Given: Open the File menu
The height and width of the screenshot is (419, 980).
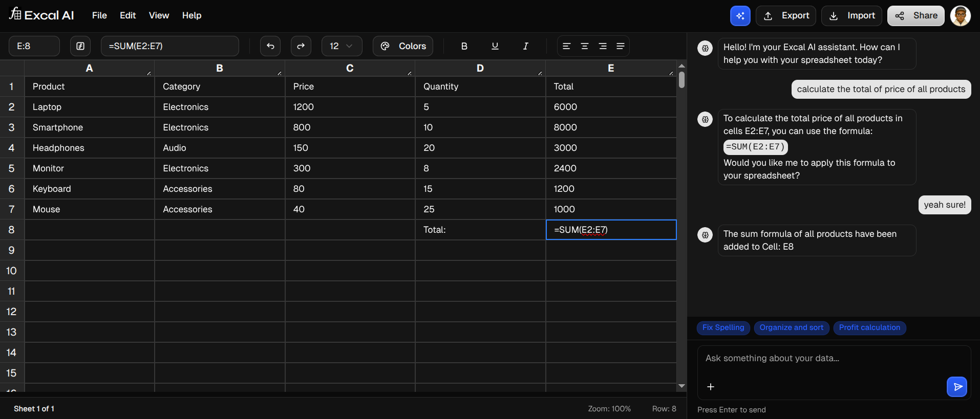Looking at the screenshot, I should click(99, 15).
